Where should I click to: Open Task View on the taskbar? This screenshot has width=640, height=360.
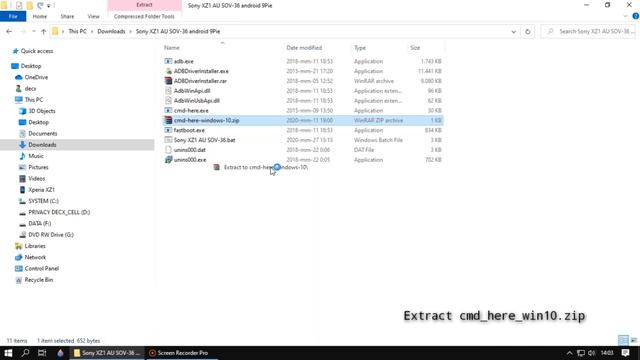point(42,353)
